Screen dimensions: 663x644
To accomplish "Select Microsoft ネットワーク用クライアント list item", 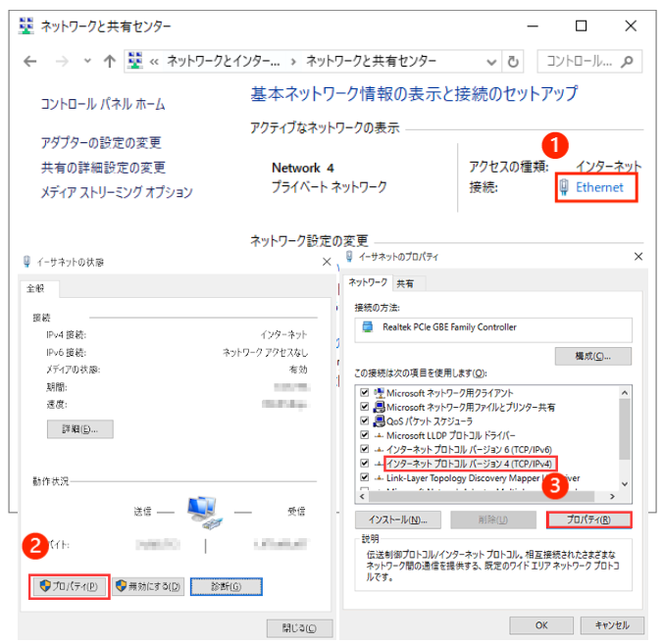I will click(450, 393).
